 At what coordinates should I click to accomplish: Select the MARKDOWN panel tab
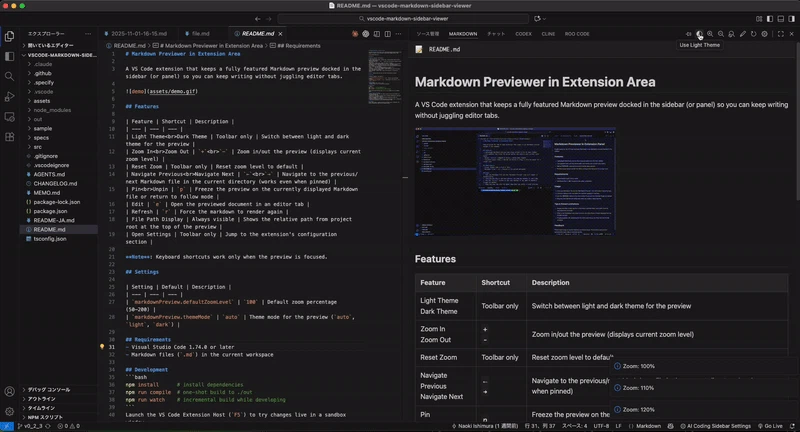point(463,34)
